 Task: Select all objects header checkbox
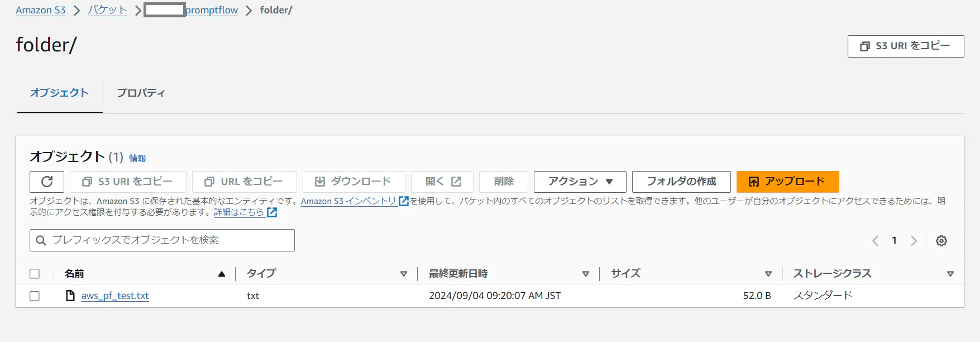[x=35, y=274]
